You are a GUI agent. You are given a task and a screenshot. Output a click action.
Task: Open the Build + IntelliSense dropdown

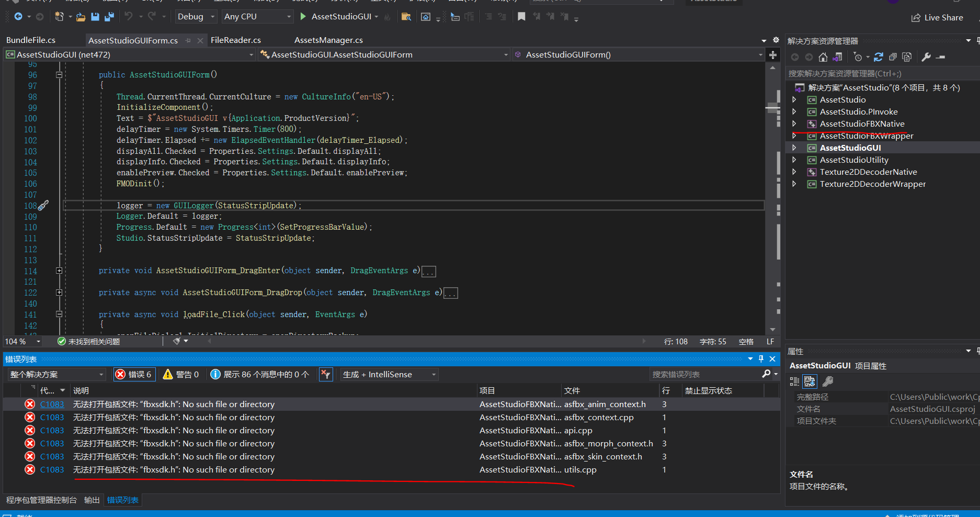389,374
